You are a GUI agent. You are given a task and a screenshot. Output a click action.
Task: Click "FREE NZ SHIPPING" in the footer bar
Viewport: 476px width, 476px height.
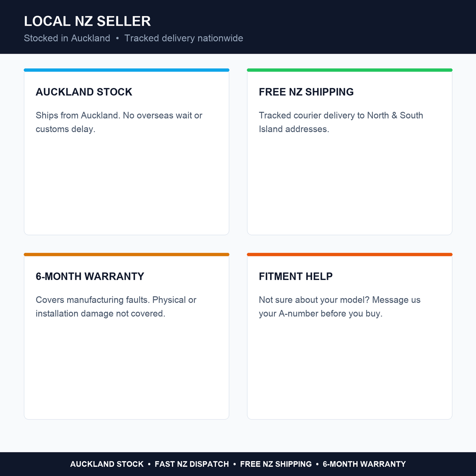[276, 464]
